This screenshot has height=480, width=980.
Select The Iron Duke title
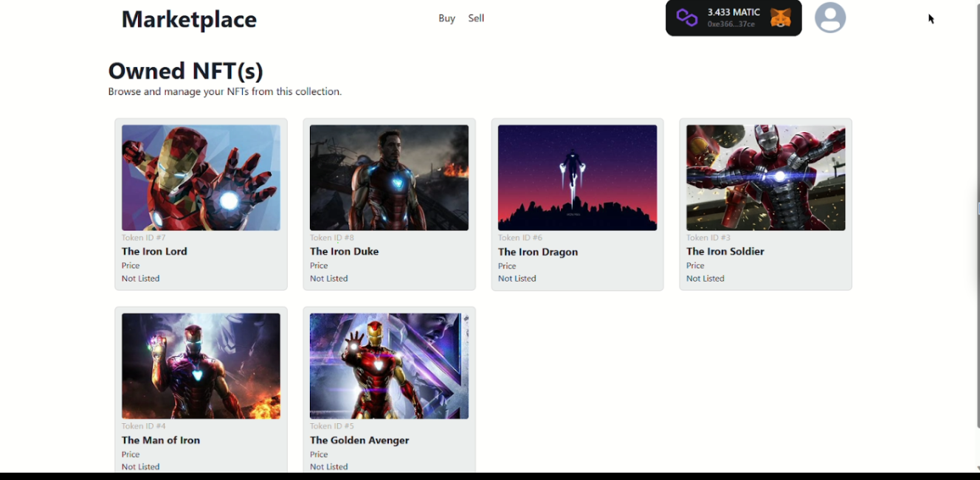click(344, 251)
